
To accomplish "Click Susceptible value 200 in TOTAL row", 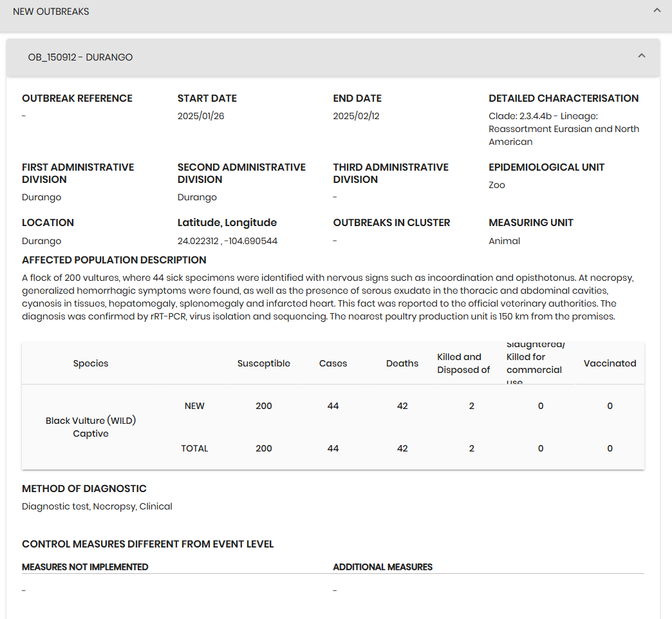I will 263,448.
